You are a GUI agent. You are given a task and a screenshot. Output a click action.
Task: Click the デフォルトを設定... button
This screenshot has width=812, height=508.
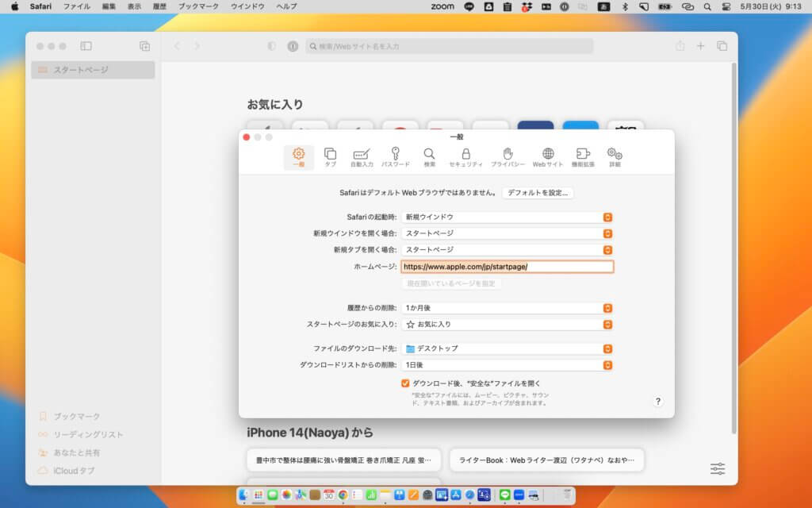[538, 193]
